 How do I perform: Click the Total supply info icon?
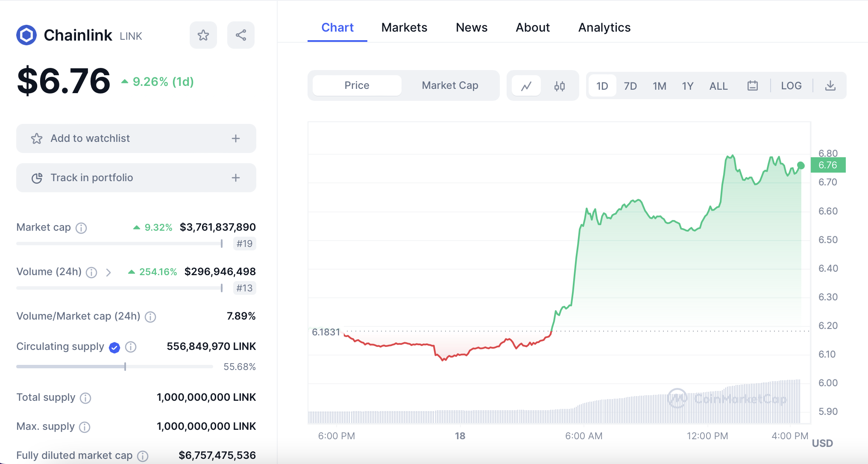[x=85, y=398]
